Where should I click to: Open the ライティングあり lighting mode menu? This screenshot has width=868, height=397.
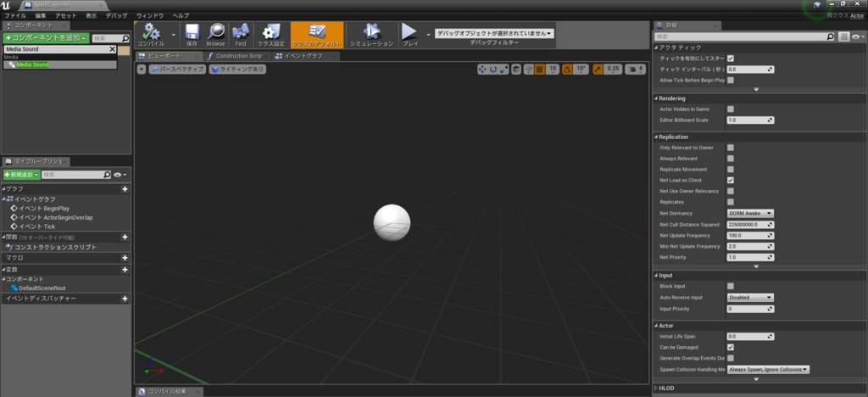click(237, 70)
